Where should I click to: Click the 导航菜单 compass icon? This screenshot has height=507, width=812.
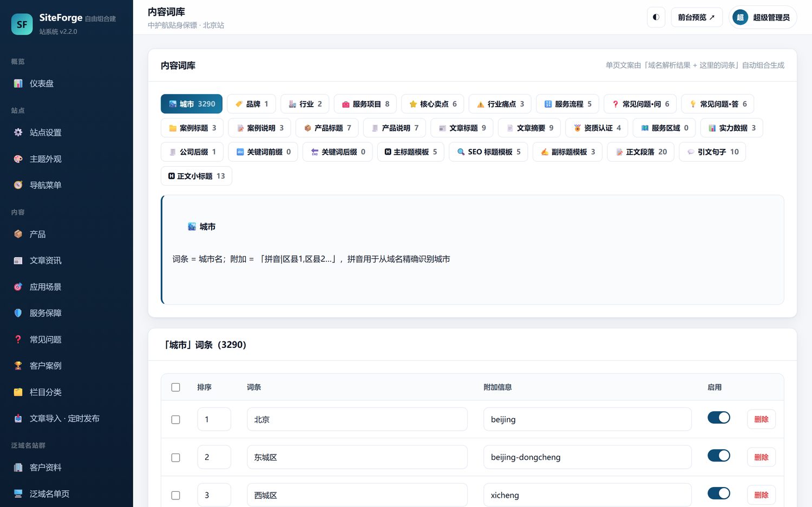(18, 185)
